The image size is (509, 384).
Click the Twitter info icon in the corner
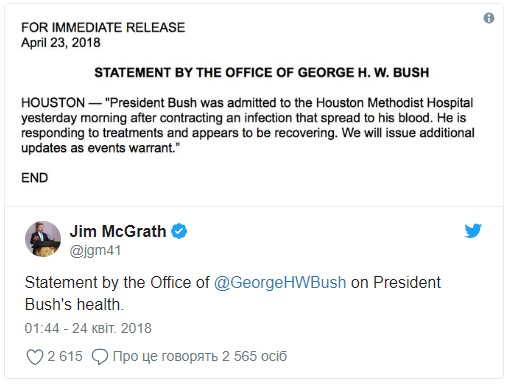click(489, 18)
